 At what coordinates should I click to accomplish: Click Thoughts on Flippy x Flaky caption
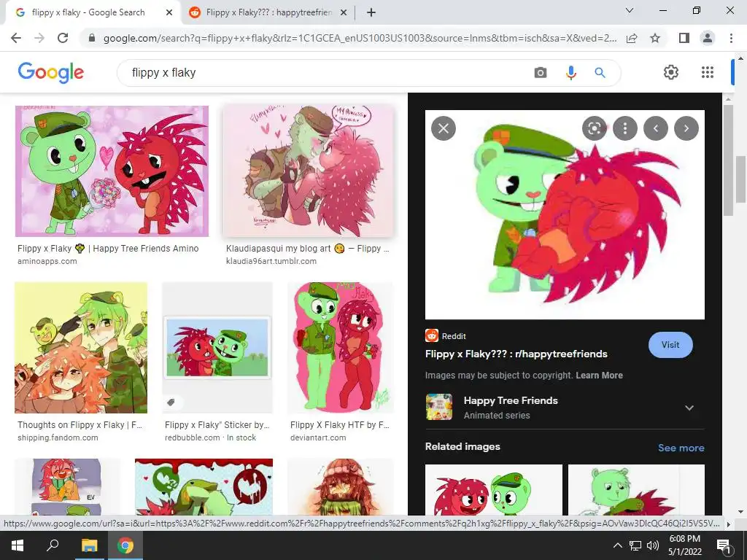coord(80,425)
